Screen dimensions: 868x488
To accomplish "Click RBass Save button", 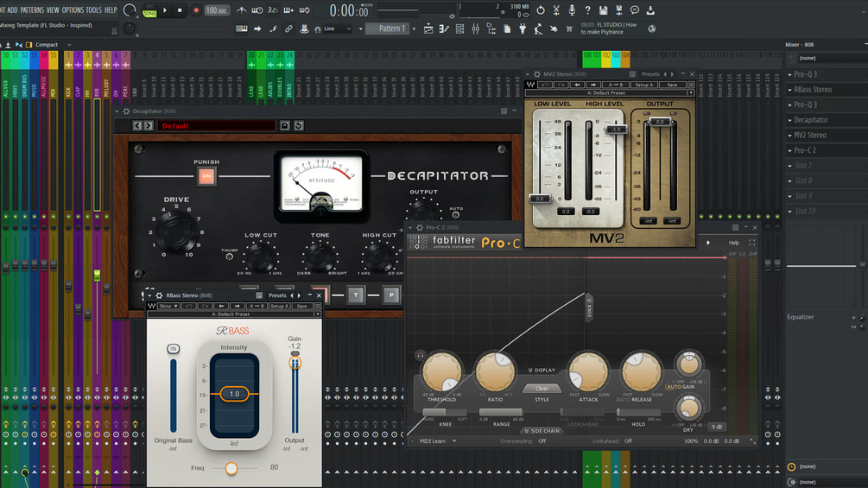I will (x=301, y=306).
